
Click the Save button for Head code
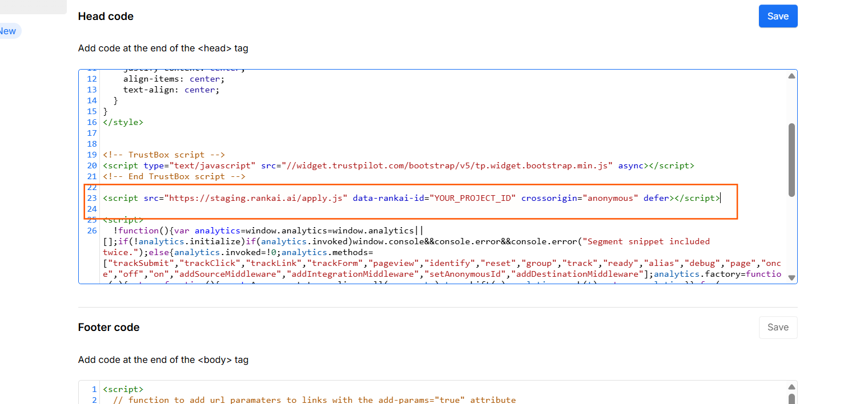778,16
